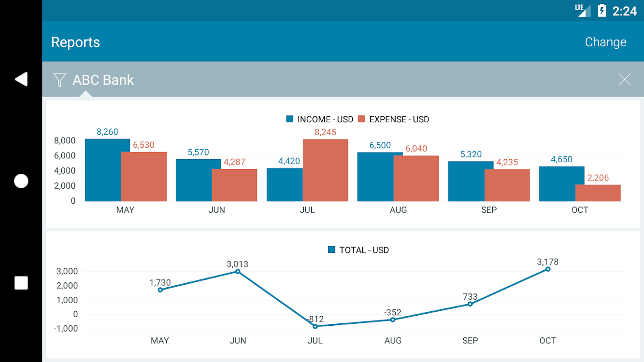
Task: Tap the October expense bar 2,206
Action: click(x=598, y=193)
